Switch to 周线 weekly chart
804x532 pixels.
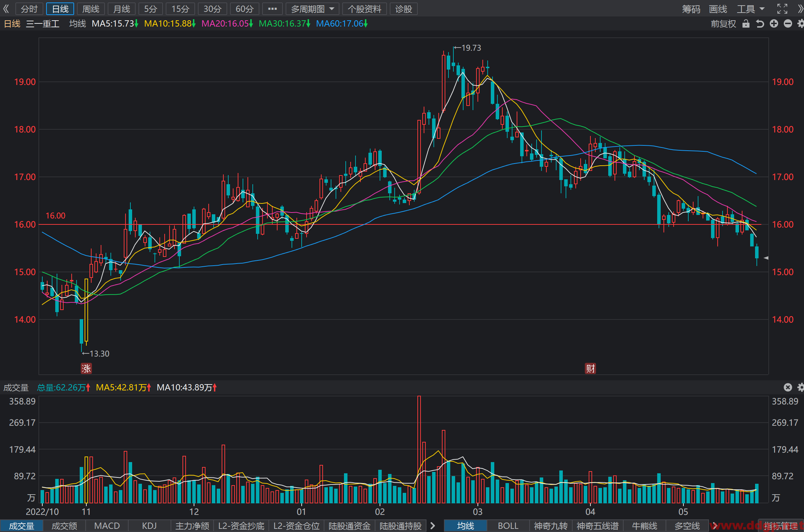click(91, 9)
